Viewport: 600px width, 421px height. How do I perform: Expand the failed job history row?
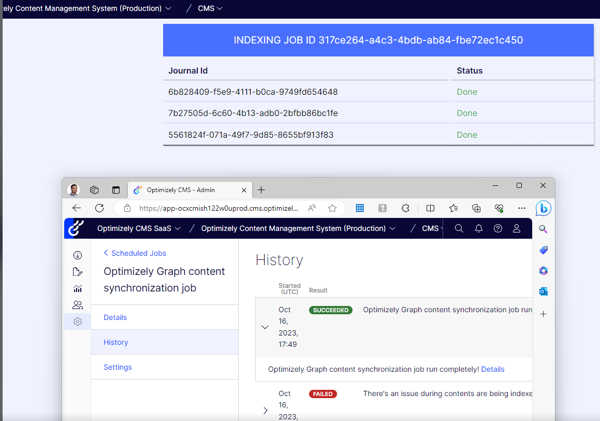click(x=265, y=410)
